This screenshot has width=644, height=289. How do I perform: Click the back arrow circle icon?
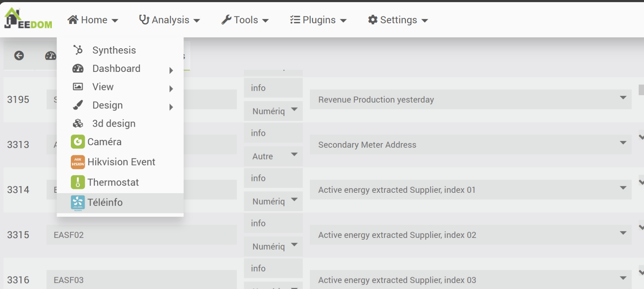(x=19, y=55)
